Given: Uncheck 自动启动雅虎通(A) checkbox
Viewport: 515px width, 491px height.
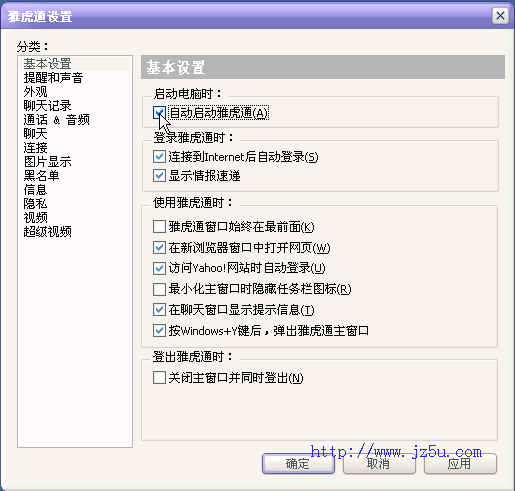Looking at the screenshot, I should (x=159, y=113).
